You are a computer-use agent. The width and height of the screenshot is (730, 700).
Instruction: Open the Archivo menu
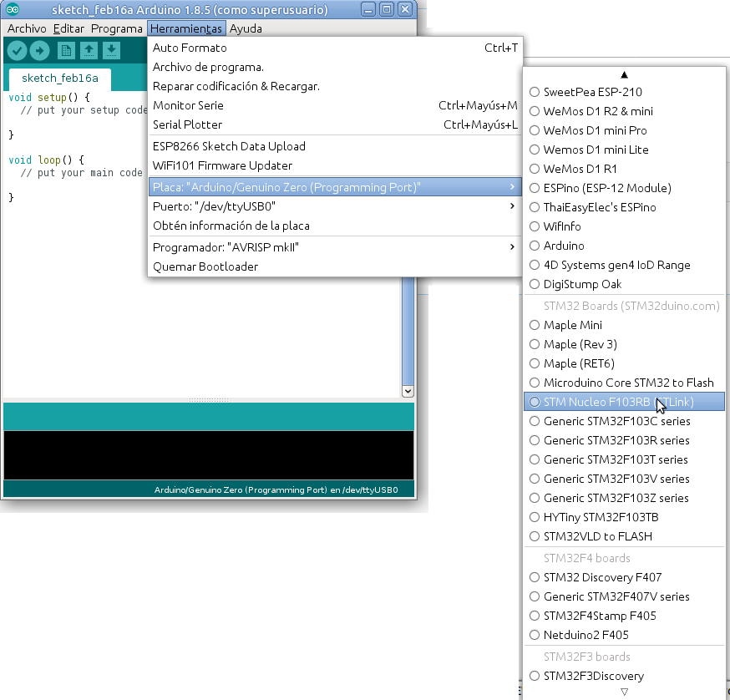27,28
